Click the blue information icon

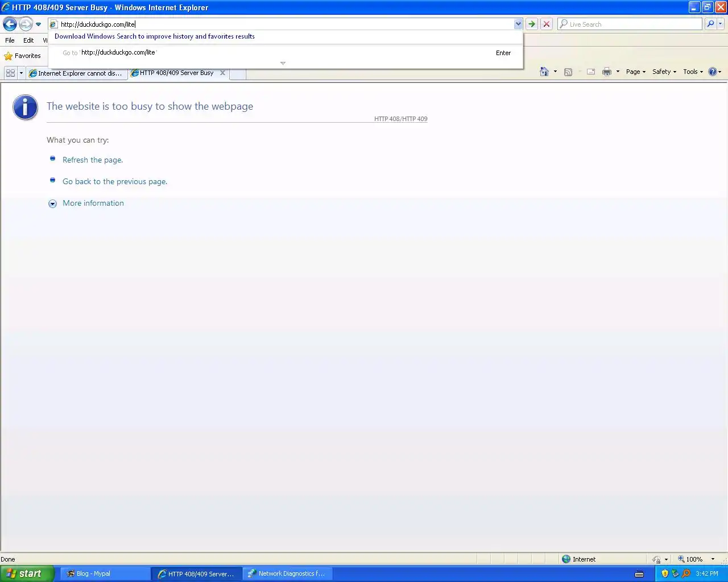click(26, 107)
